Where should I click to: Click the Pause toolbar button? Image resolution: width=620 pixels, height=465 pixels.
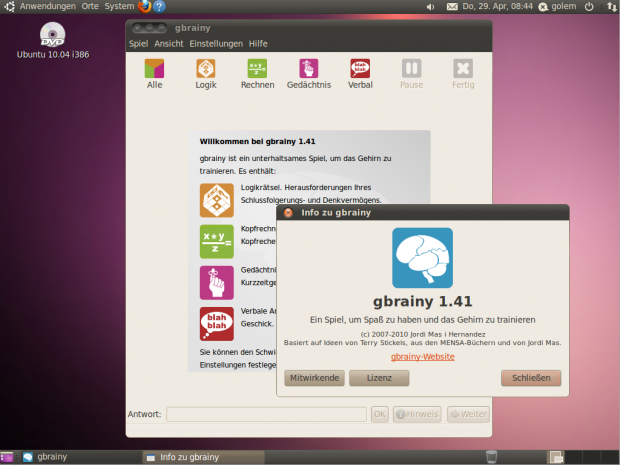pyautogui.click(x=412, y=74)
